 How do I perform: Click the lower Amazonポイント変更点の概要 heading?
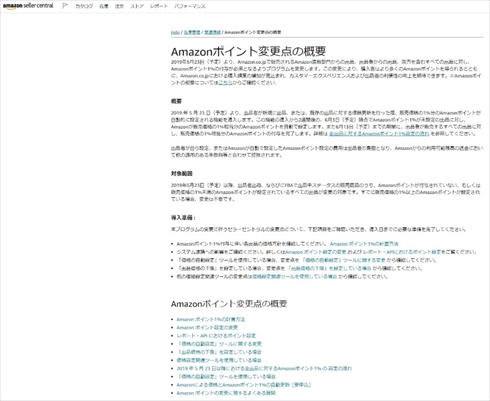click(229, 304)
